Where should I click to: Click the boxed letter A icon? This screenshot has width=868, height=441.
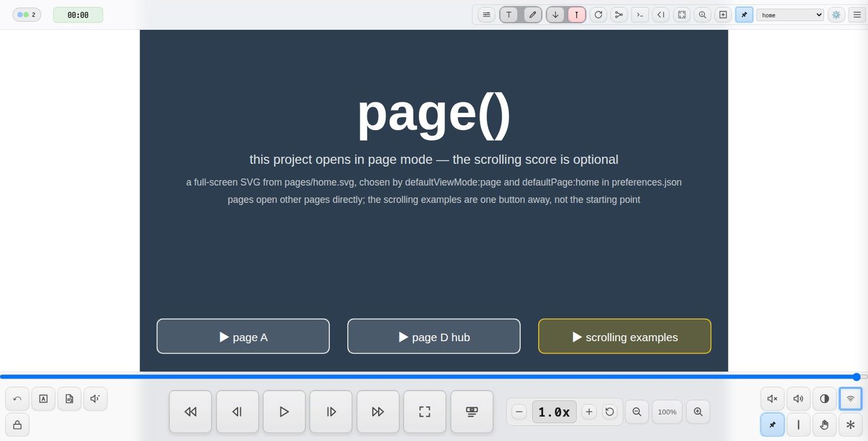[43, 399]
